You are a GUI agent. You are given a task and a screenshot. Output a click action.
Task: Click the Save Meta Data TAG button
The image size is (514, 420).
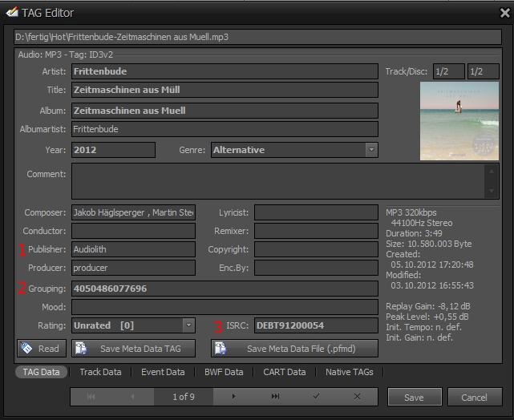[x=133, y=348]
